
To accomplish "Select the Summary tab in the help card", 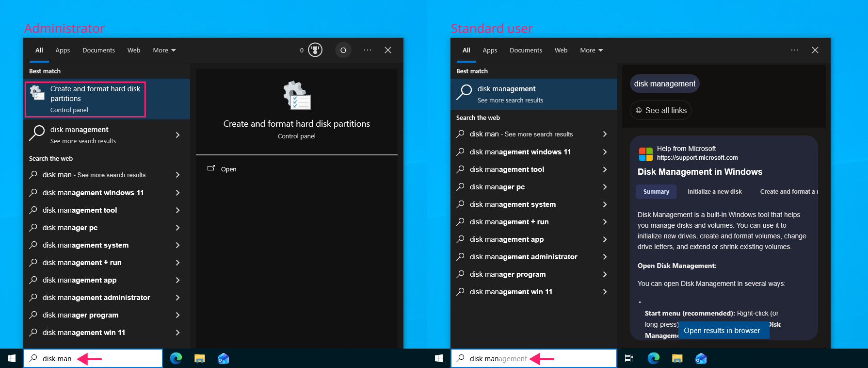I will click(656, 192).
